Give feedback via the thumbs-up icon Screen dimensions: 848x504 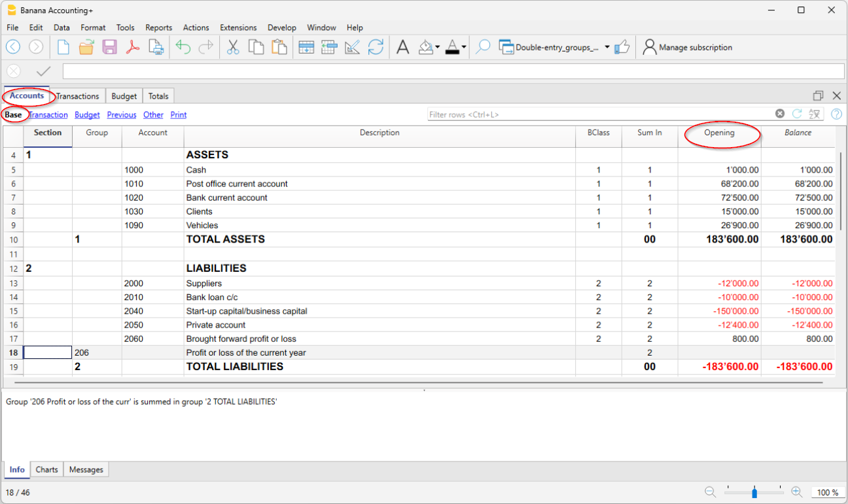point(622,46)
